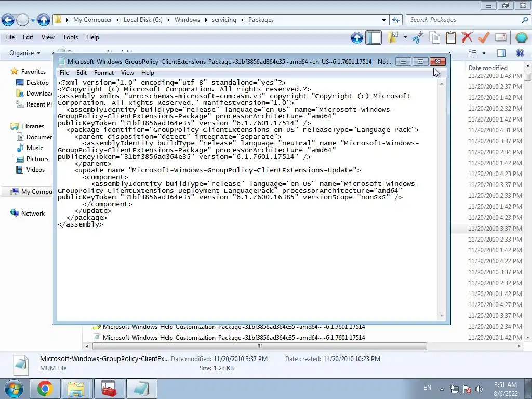Open the recent pages dropdown beside Forward
The width and height of the screenshot is (532, 399).
tap(33, 20)
